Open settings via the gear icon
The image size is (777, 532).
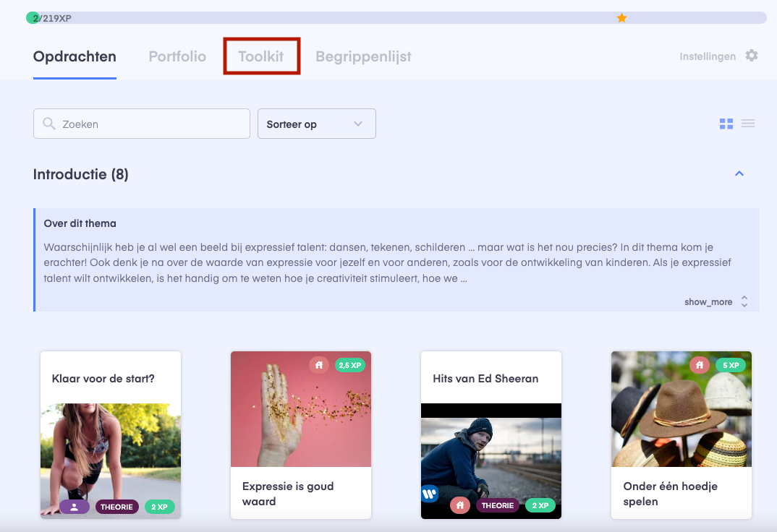click(x=751, y=56)
